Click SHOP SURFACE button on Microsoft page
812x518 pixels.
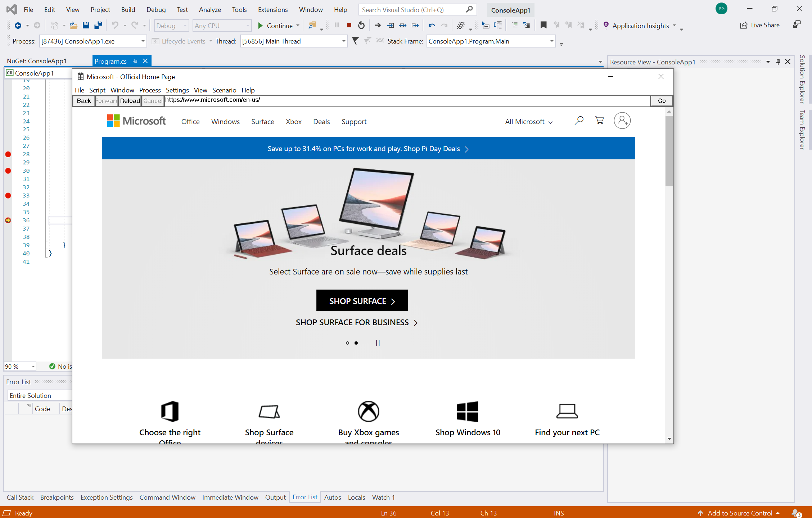coord(362,300)
